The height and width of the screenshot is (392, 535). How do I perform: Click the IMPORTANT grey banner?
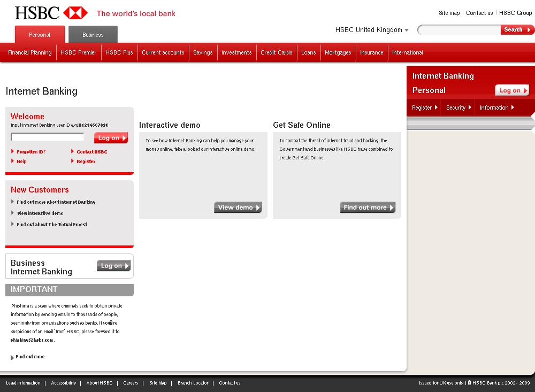coord(70,290)
